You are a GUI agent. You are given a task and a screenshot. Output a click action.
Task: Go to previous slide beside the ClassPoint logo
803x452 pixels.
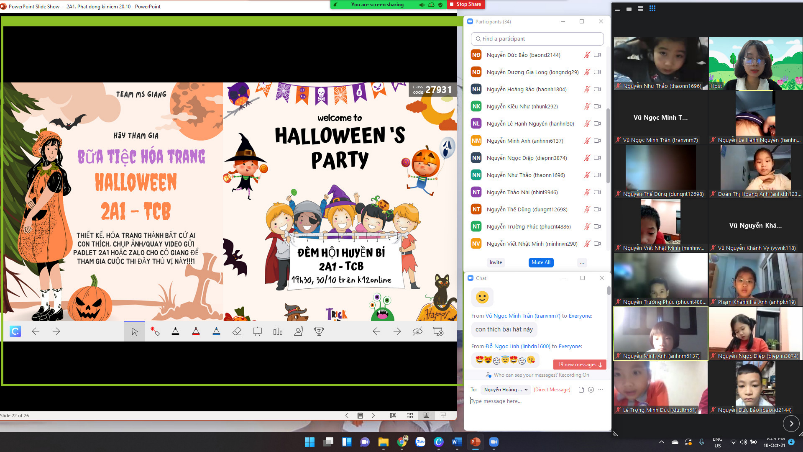pyautogui.click(x=36, y=331)
